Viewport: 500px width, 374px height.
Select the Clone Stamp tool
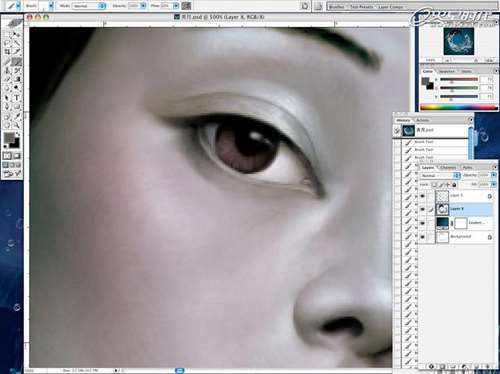click(7, 71)
